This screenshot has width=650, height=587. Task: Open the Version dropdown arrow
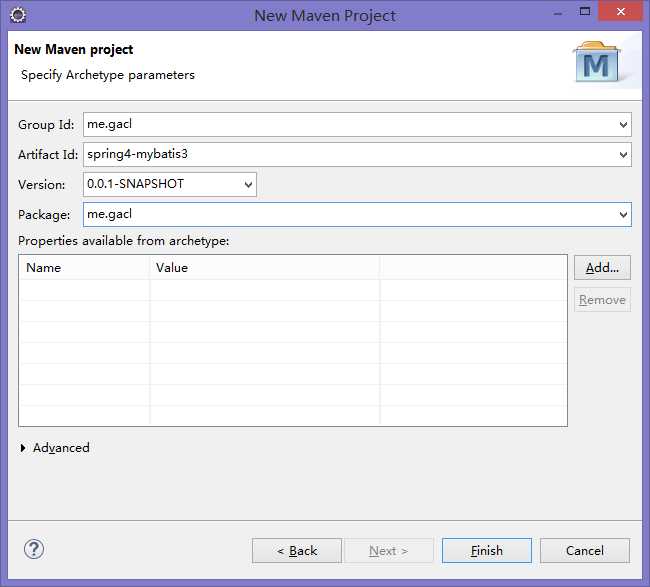248,185
